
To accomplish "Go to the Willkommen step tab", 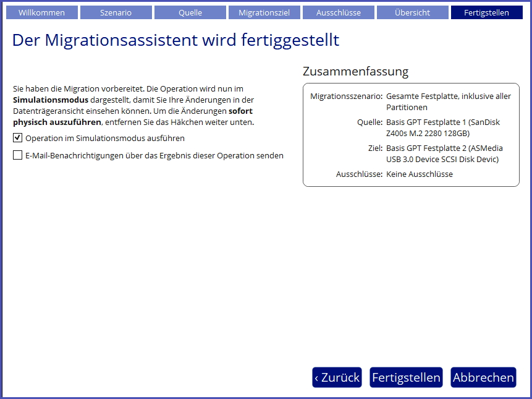I will click(42, 12).
